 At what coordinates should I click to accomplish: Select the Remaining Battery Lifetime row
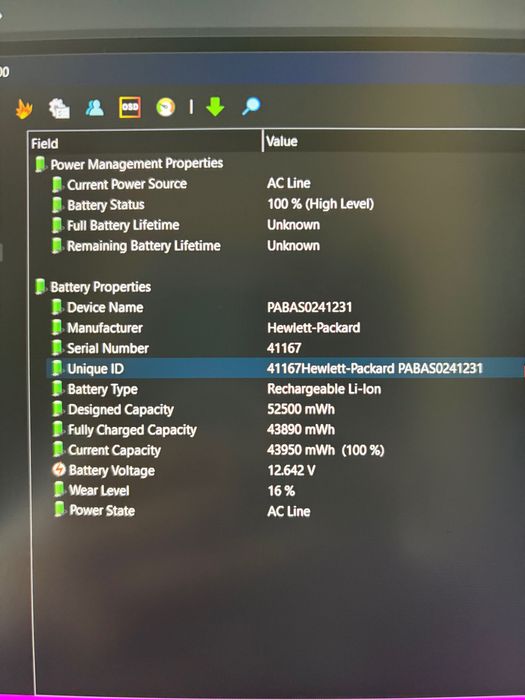click(288, 245)
